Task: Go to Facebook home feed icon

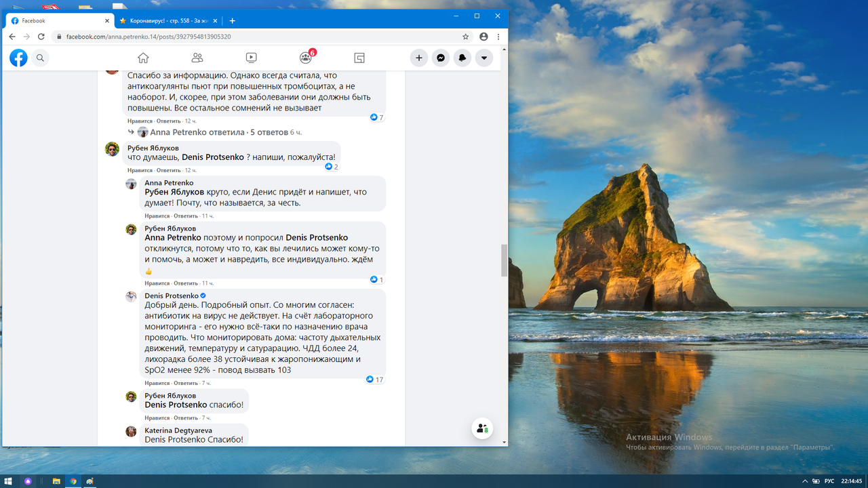Action: click(143, 58)
